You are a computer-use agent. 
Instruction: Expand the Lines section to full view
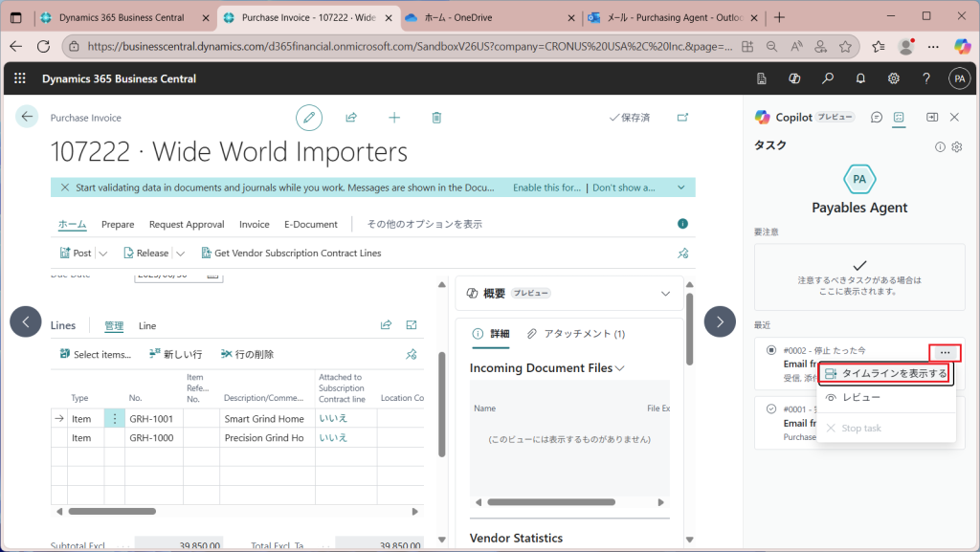point(412,324)
